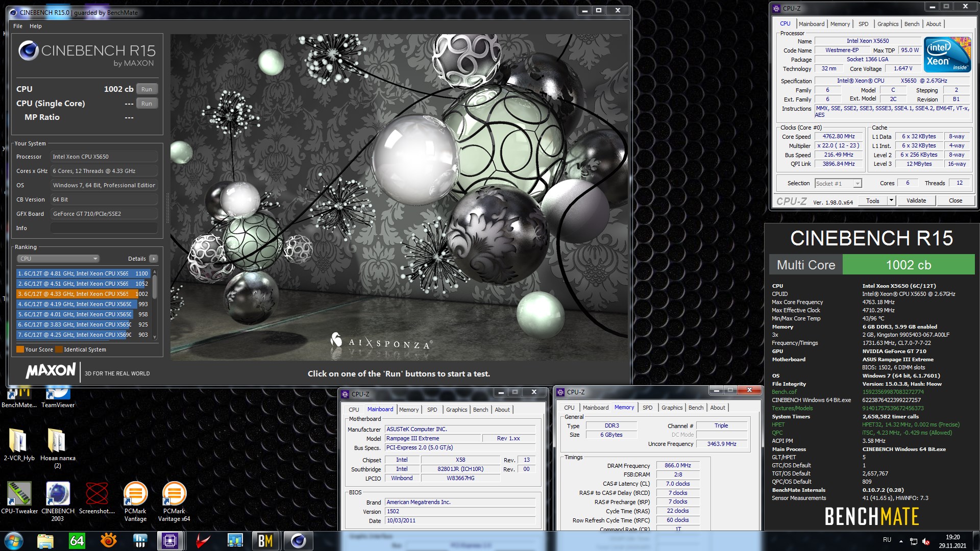
Task: Open Memory tab in CPU-Z Mainboard window
Action: pyautogui.click(x=409, y=410)
